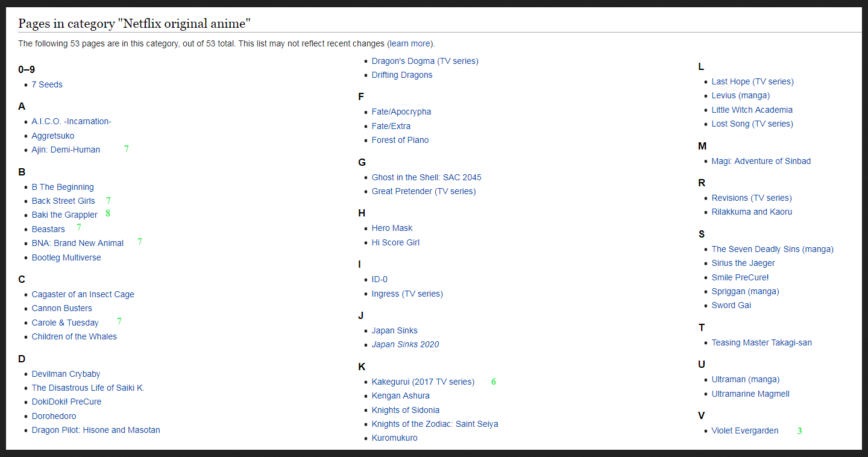
Task: Open the Sword Gai link
Action: click(732, 305)
